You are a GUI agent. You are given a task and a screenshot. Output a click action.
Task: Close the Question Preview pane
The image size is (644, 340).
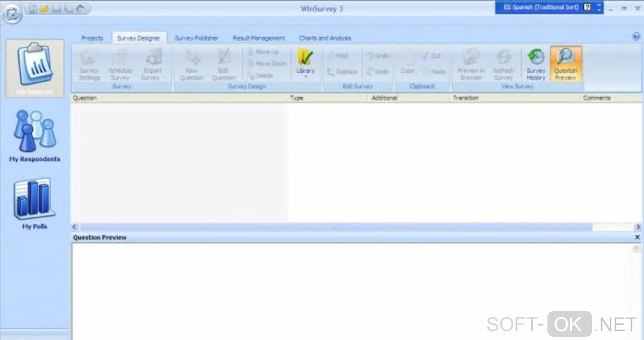tap(638, 237)
